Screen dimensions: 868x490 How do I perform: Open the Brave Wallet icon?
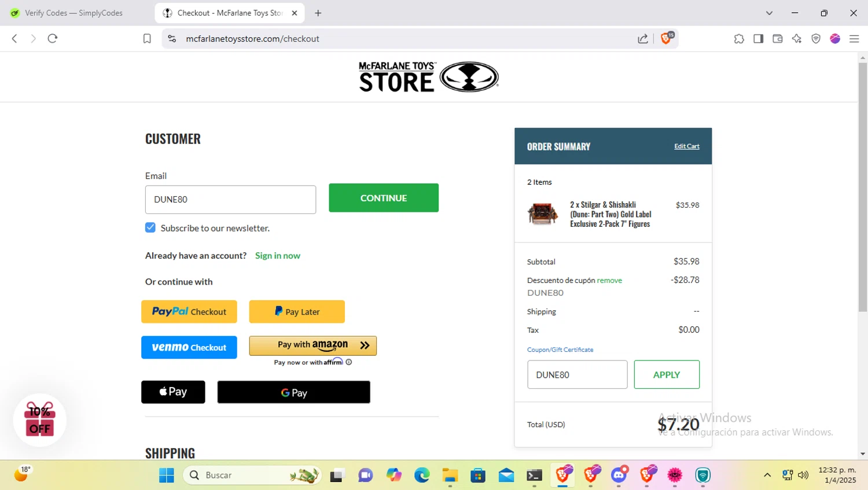[x=777, y=39]
